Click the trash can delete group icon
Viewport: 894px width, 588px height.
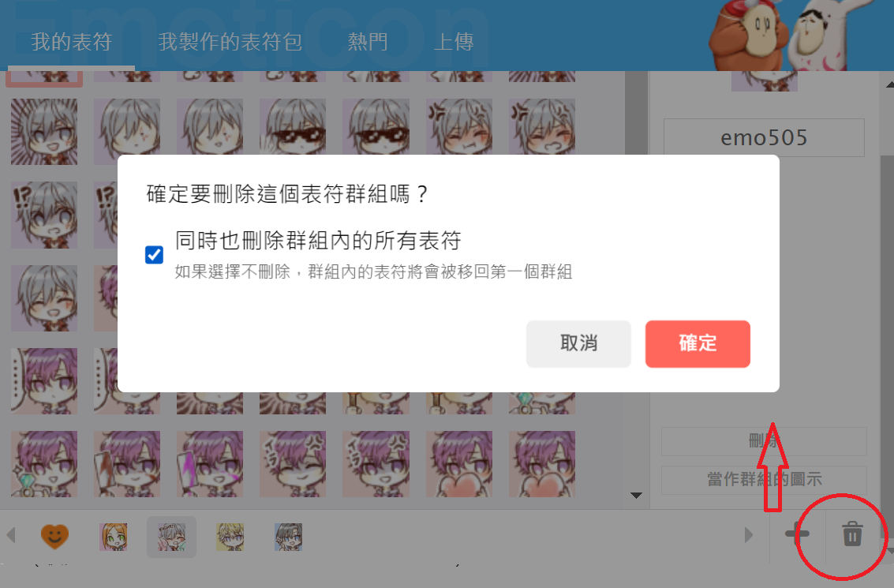coord(852,534)
